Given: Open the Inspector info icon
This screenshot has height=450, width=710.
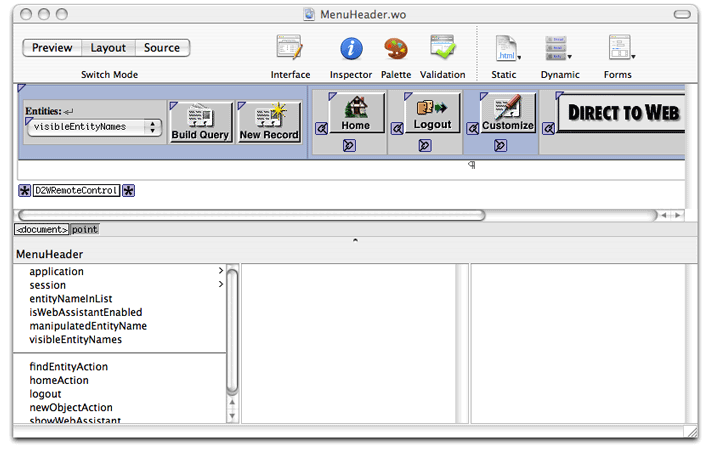Looking at the screenshot, I should click(351, 49).
